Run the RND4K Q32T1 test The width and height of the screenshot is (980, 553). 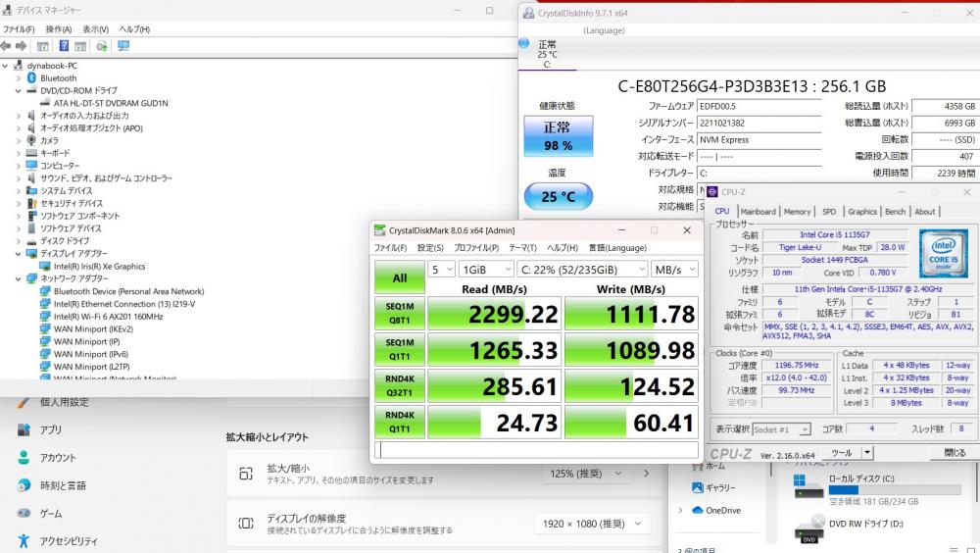pos(400,386)
